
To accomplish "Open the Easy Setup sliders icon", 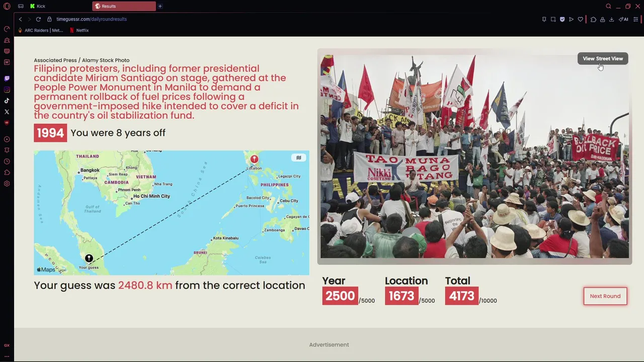I will pos(636,19).
